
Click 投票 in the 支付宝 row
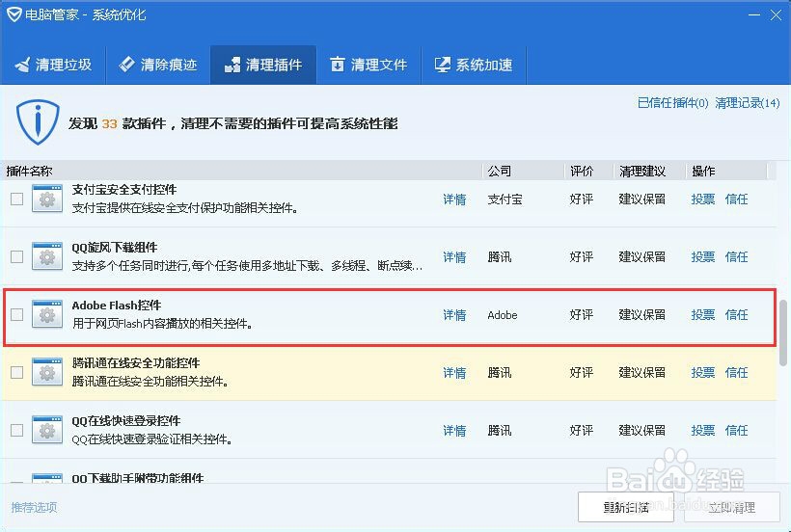[x=702, y=199]
